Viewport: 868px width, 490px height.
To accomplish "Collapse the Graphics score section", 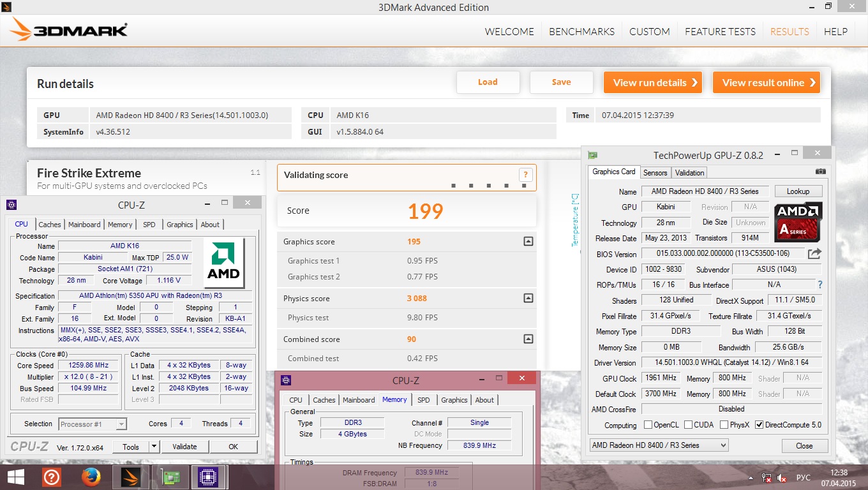I will pos(528,242).
